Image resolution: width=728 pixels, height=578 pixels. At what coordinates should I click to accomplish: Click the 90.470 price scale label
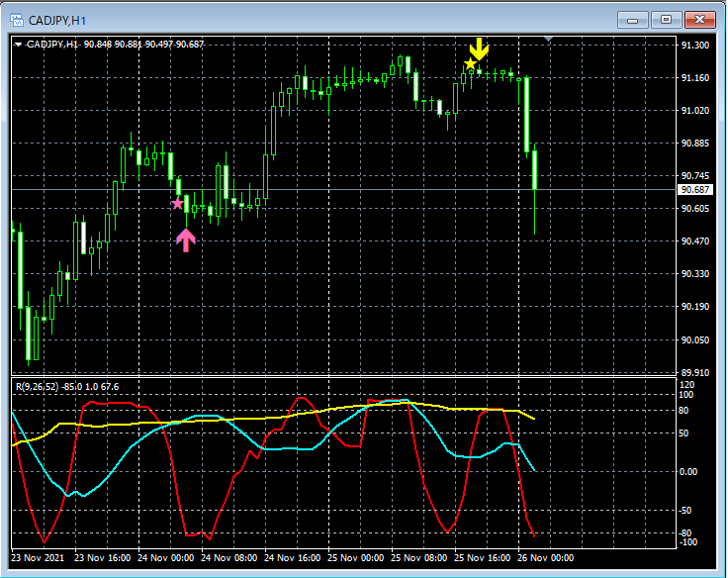pyautogui.click(x=695, y=241)
